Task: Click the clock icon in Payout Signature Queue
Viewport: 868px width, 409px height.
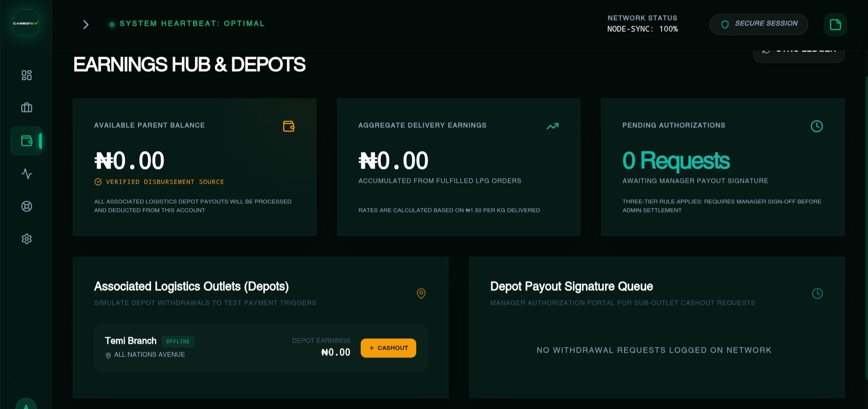Action: pyautogui.click(x=817, y=294)
